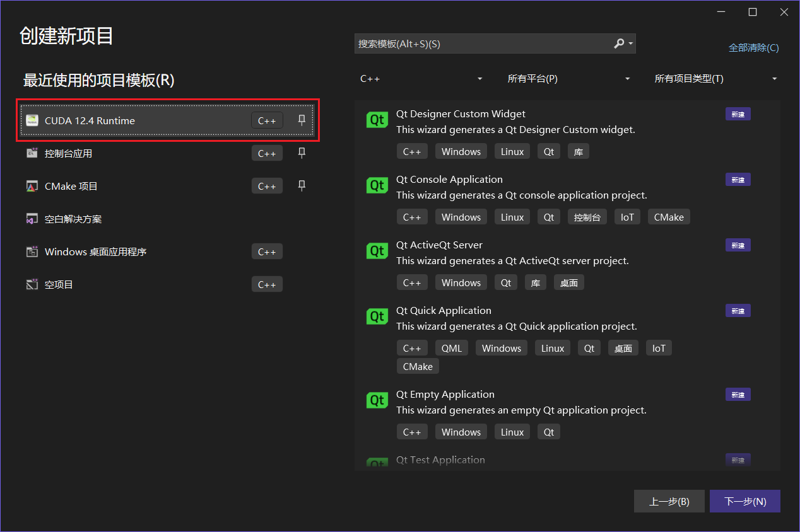Image resolution: width=800 pixels, height=532 pixels.
Task: Select the Qt Console Application template
Action: coord(449,180)
